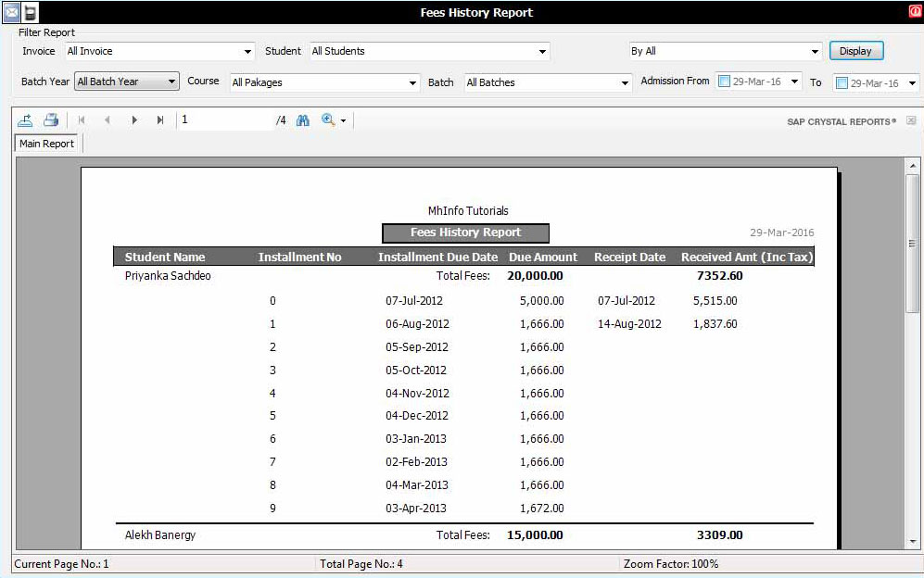Enable the Admission From date checkbox
The width and height of the screenshot is (924, 578).
click(x=724, y=82)
